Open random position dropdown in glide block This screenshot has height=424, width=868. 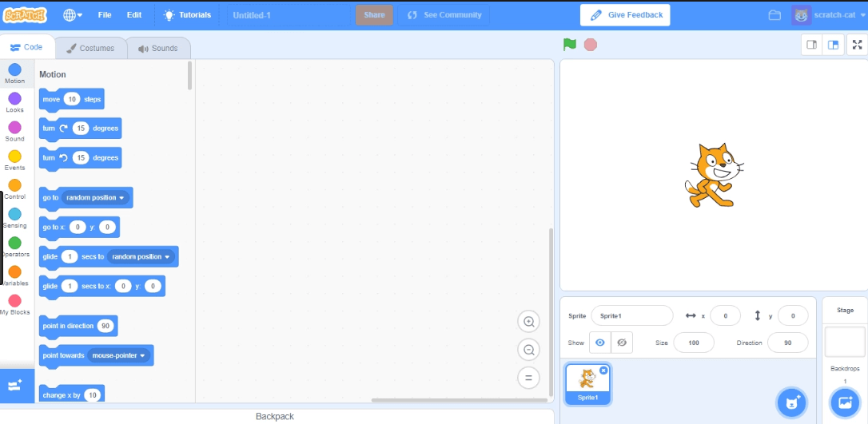[141, 256]
